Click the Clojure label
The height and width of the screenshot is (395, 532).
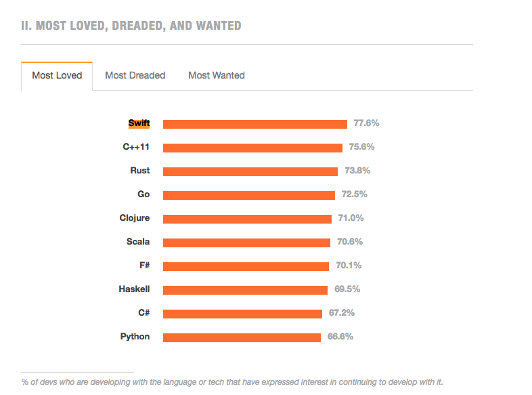(x=135, y=218)
